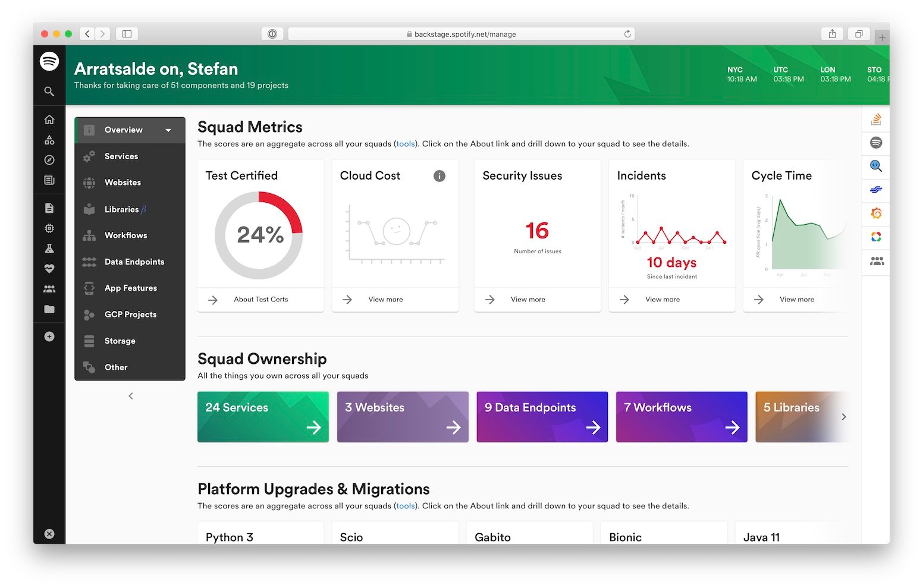Open the Spotify shortcut in right rail
923x588 pixels.
point(876,143)
